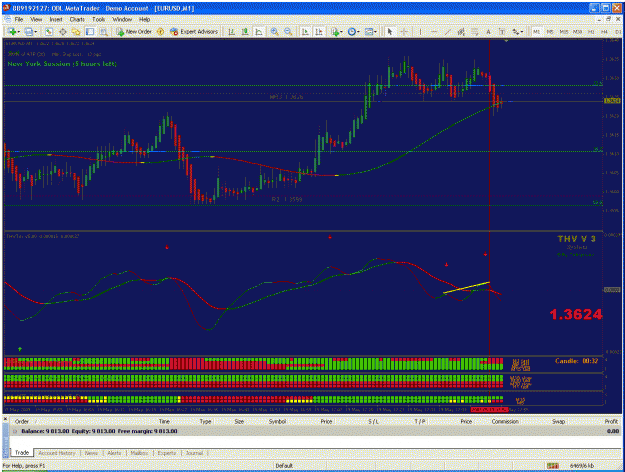The height and width of the screenshot is (472, 625).
Task: Toggle the Navigator window
Action: coord(76,31)
